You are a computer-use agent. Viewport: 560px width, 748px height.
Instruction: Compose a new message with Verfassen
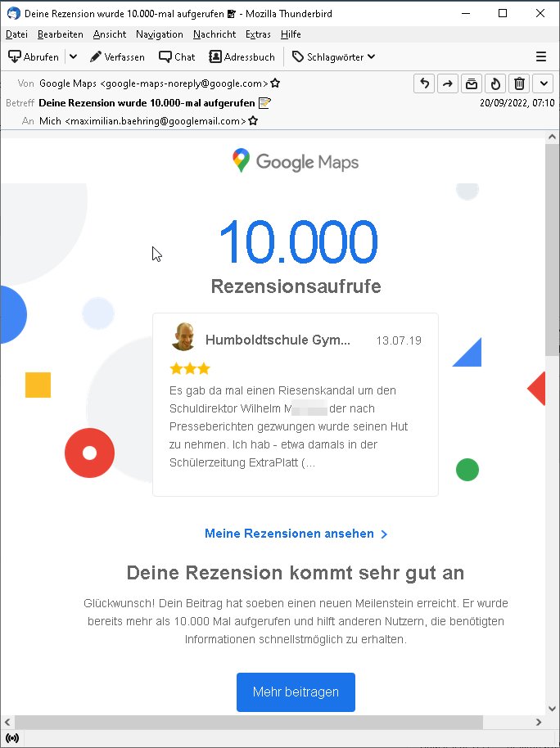[117, 56]
